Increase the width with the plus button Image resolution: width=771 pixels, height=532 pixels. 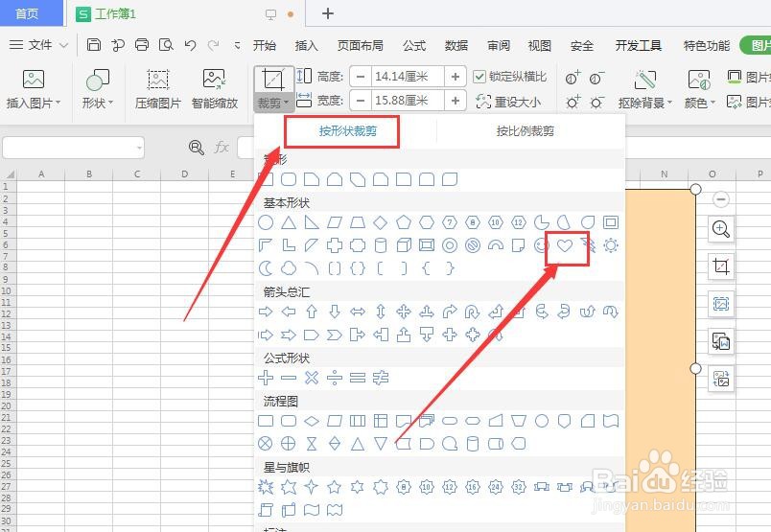[456, 101]
